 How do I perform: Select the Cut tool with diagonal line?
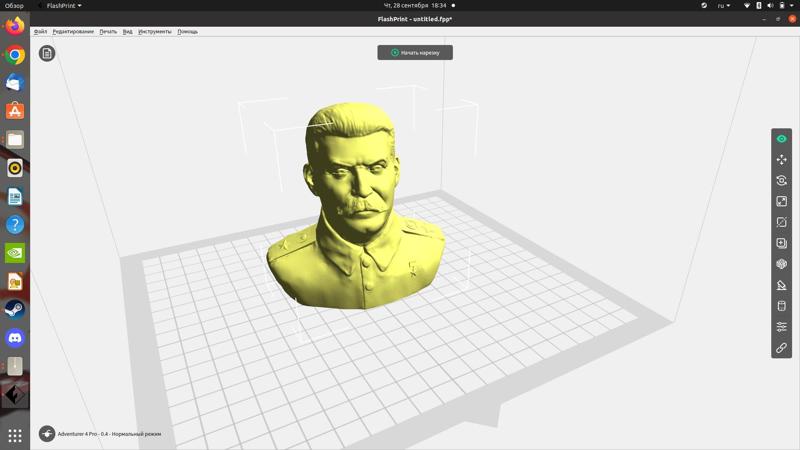tap(781, 222)
